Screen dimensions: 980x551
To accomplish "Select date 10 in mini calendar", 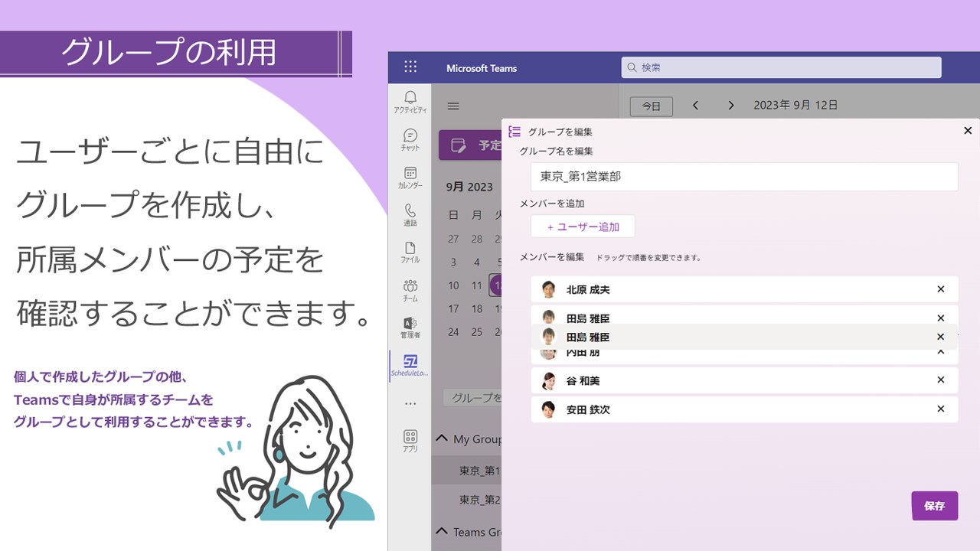I will click(x=453, y=285).
